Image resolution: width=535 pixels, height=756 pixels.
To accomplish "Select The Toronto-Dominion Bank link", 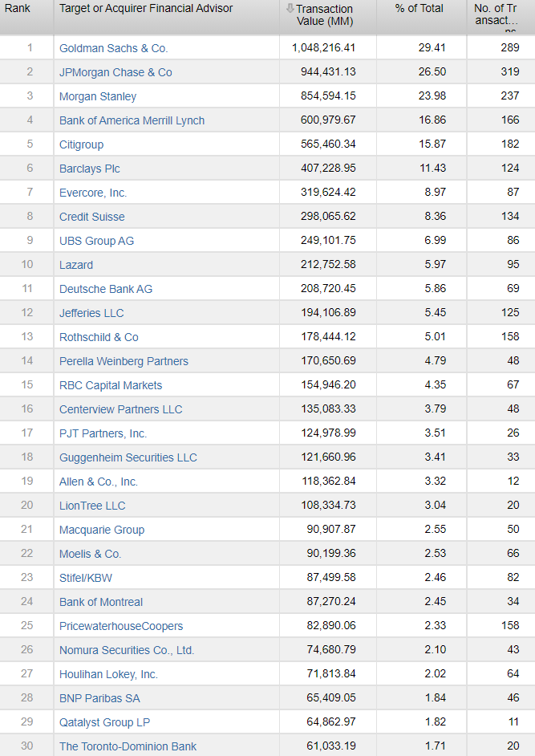I will click(x=128, y=746).
